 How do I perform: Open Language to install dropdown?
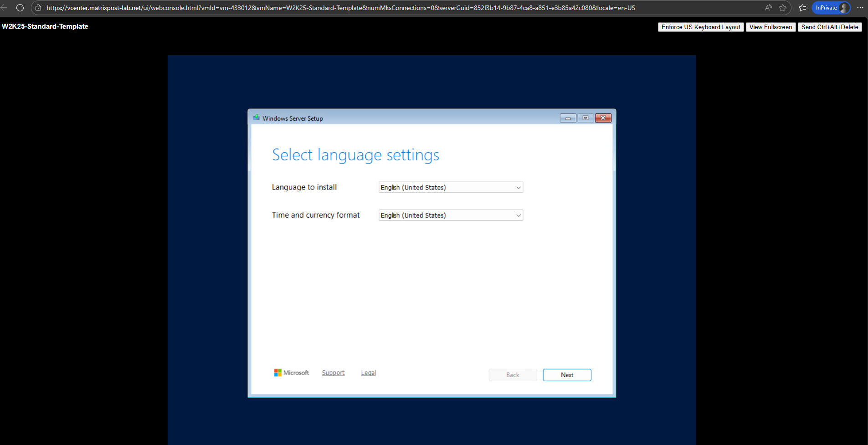tap(451, 187)
